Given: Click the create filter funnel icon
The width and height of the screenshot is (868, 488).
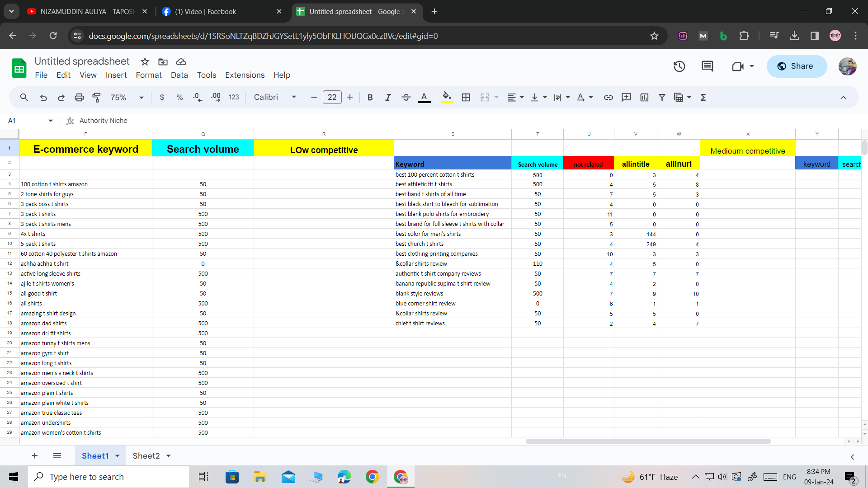Looking at the screenshot, I should coord(662,97).
